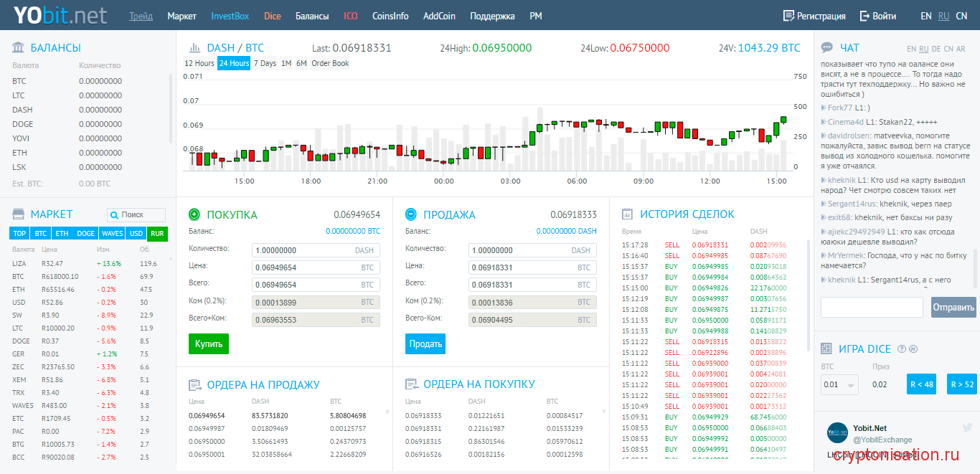Image resolution: width=980 pixels, height=474 pixels.
Task: Click the Отправить chat send button
Action: [953, 308]
